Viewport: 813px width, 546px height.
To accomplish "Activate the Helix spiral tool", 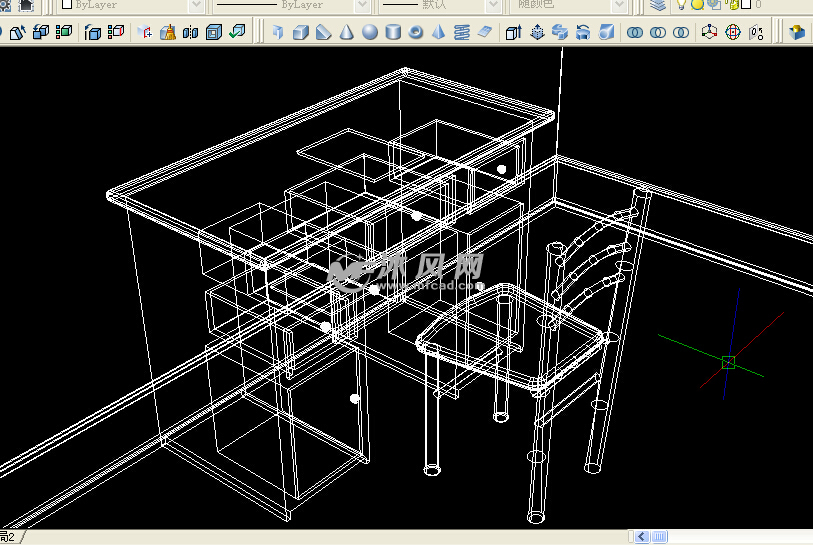I will click(x=462, y=33).
